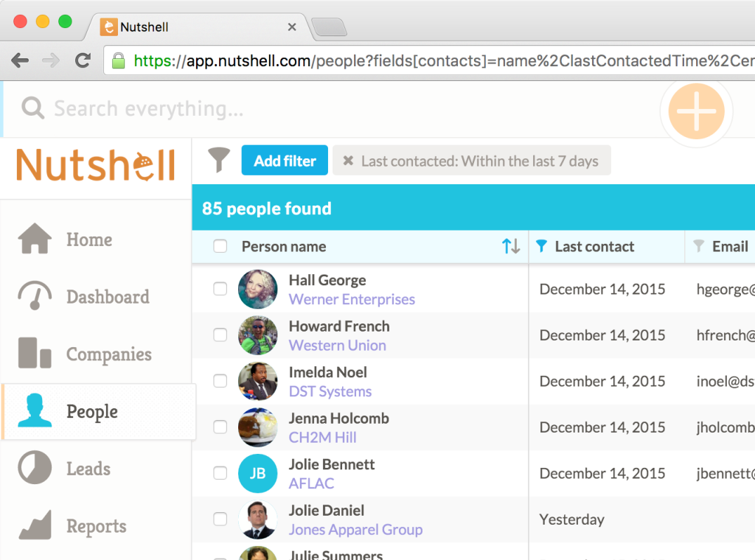Select Jolie Bennett's row checkbox

tap(220, 473)
